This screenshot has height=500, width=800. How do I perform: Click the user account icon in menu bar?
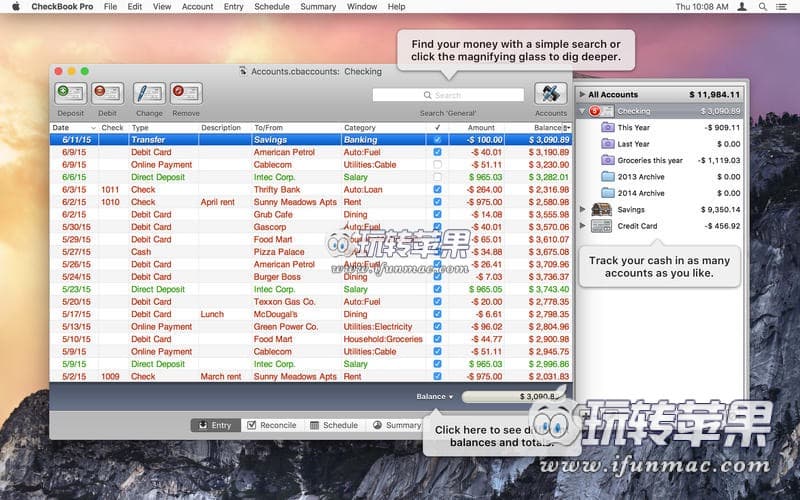pyautogui.click(x=742, y=7)
